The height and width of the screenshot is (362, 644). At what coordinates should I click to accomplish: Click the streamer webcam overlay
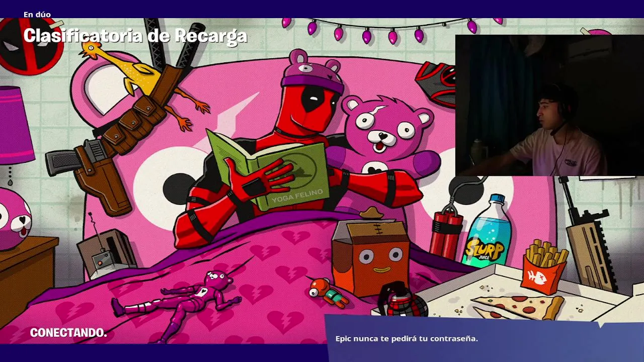[549, 105]
